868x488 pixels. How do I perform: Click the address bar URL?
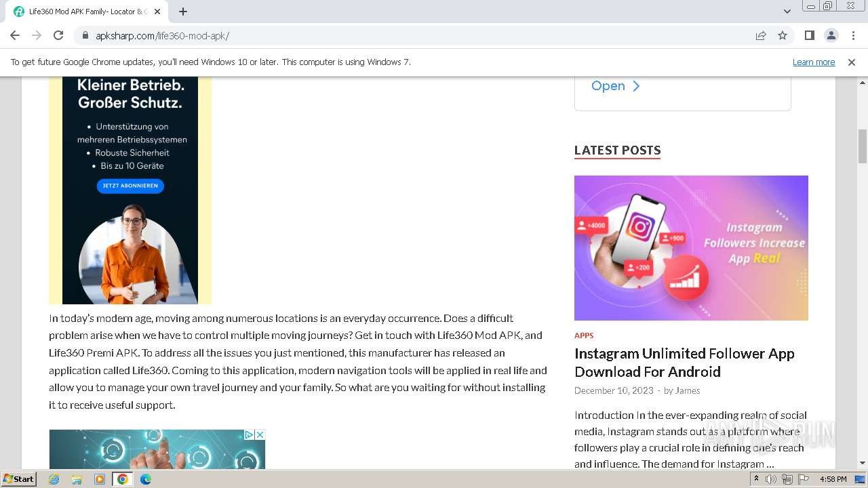tap(163, 36)
